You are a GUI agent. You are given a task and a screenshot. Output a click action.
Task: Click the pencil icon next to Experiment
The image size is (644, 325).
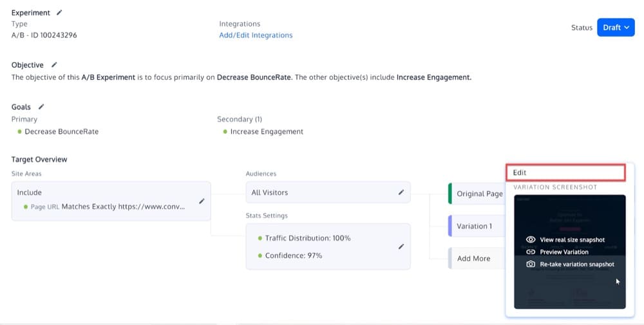60,12
